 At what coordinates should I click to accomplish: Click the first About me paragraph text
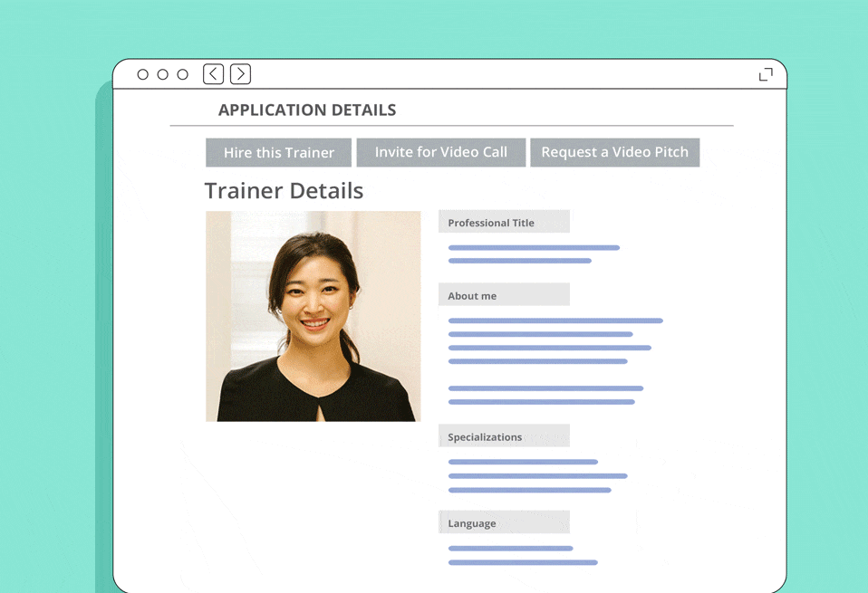[555, 340]
